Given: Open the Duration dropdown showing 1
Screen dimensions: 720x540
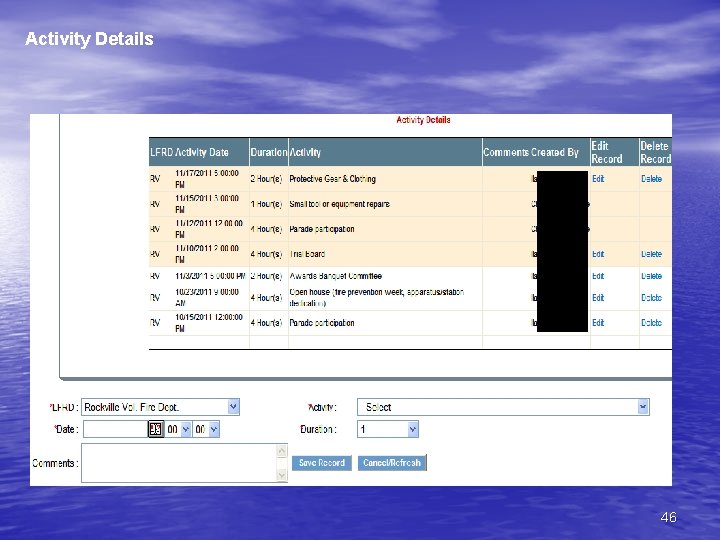Looking at the screenshot, I should click(x=388, y=429).
